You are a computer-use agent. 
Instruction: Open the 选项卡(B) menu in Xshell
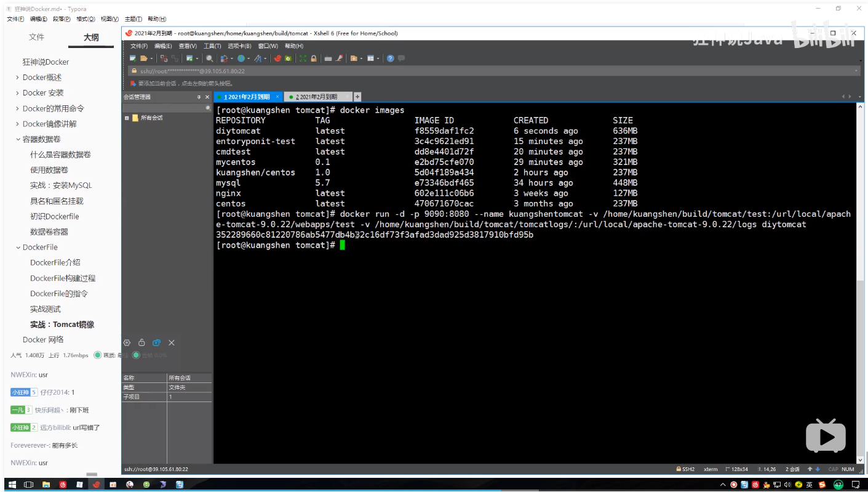(x=239, y=46)
